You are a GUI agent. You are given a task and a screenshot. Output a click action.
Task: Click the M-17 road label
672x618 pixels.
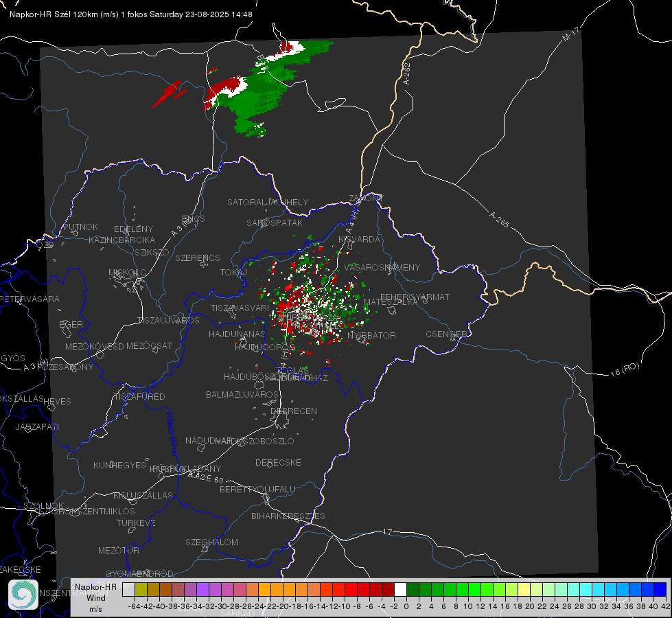[x=571, y=34]
